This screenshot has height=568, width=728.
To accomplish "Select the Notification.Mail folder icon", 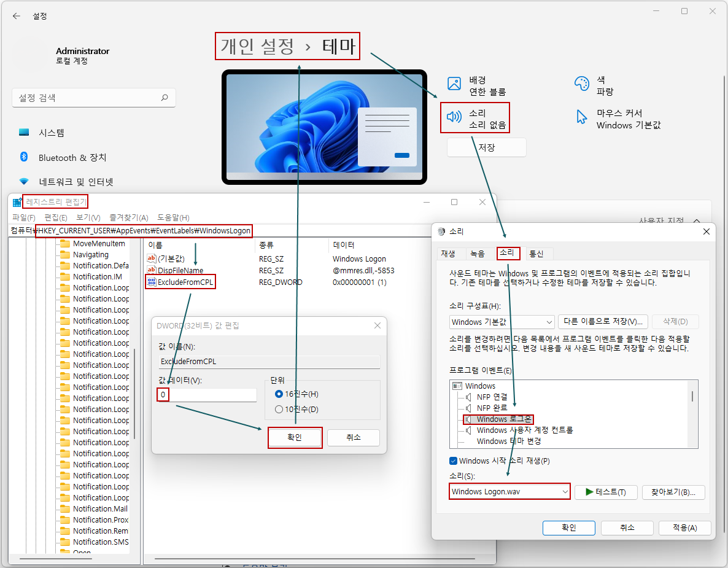I will [64, 508].
